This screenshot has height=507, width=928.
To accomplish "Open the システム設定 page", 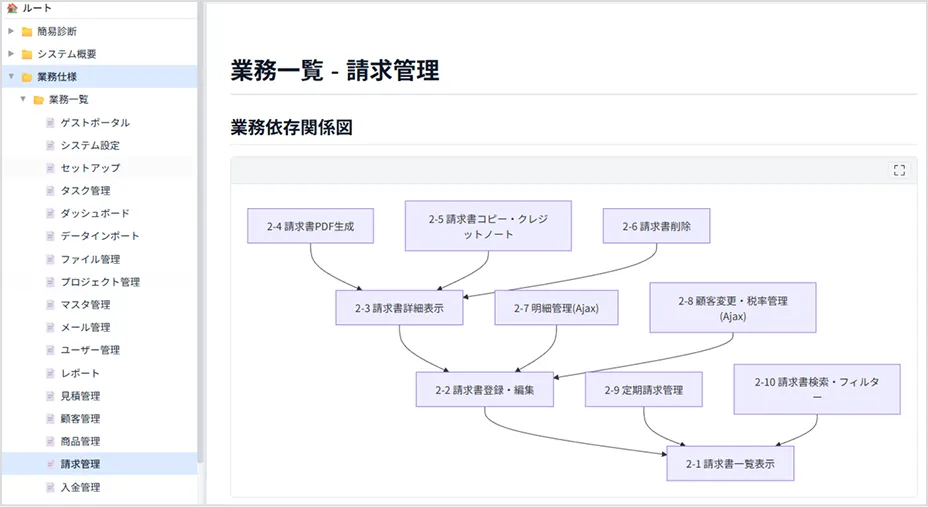I will pos(90,145).
